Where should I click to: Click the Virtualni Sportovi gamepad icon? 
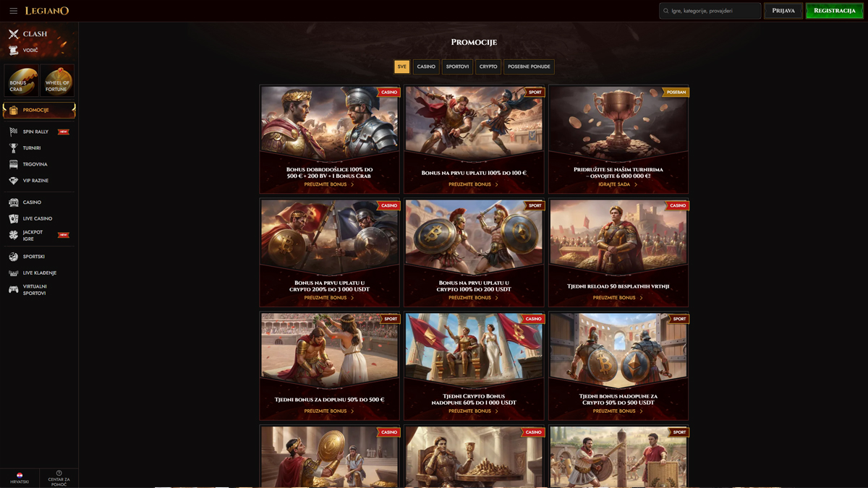[13, 290]
